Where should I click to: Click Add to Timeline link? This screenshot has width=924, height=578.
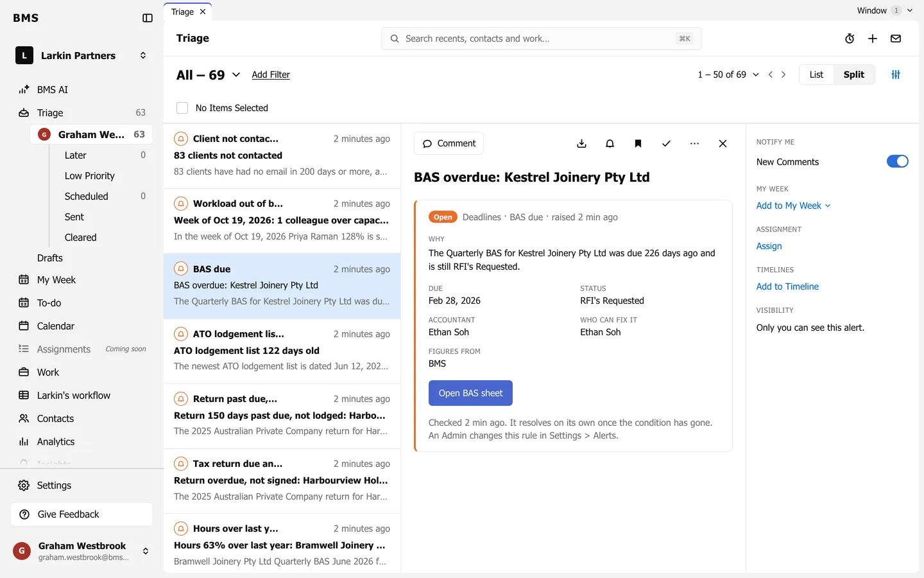tap(787, 286)
